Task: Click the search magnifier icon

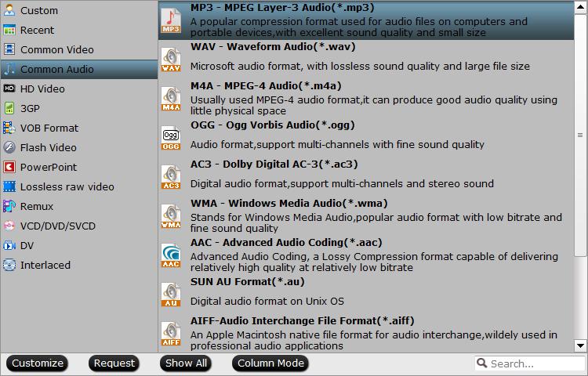Action: coord(482,363)
